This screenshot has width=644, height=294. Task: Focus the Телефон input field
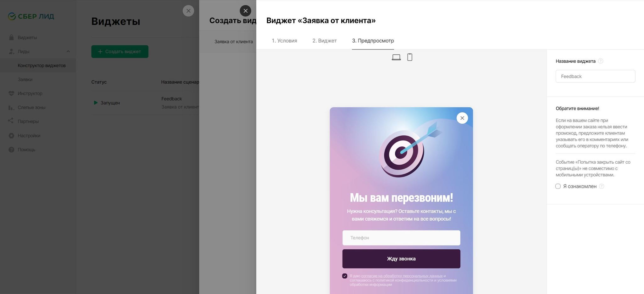[401, 238]
